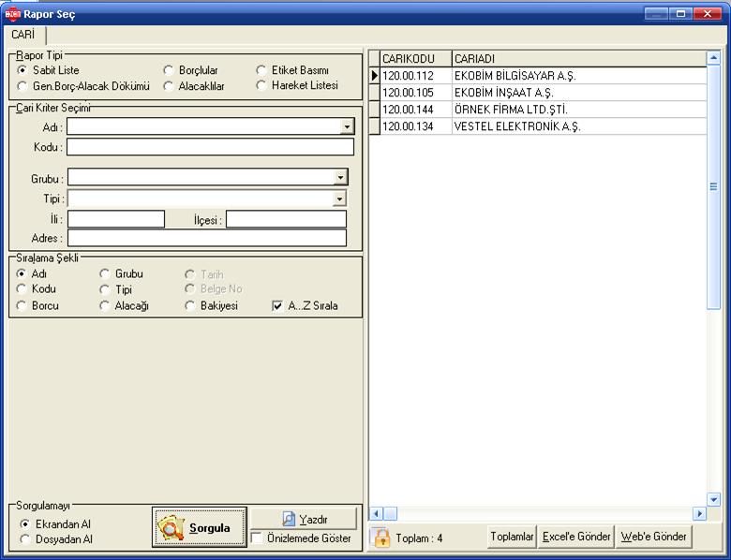
Task: Switch to the CARİ tab
Action: tap(23, 35)
